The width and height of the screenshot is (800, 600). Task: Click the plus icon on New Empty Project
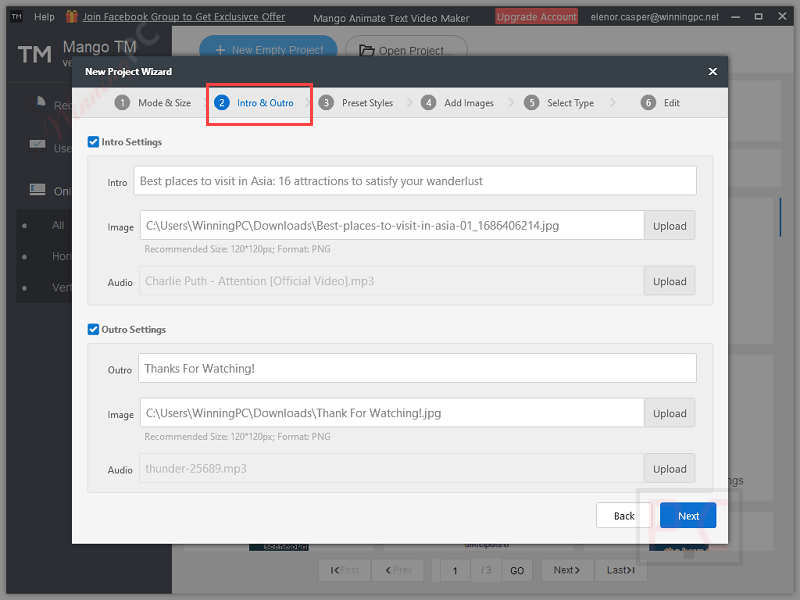(220, 50)
